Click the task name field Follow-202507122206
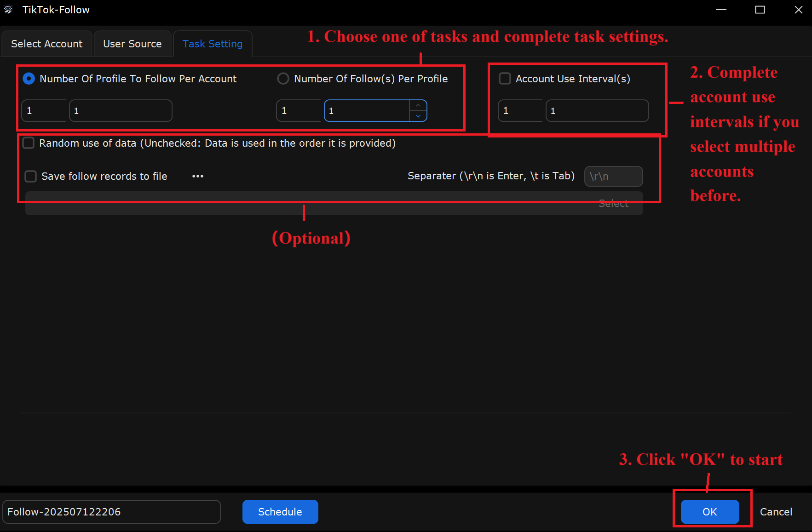The width and height of the screenshot is (812, 532). coord(112,512)
